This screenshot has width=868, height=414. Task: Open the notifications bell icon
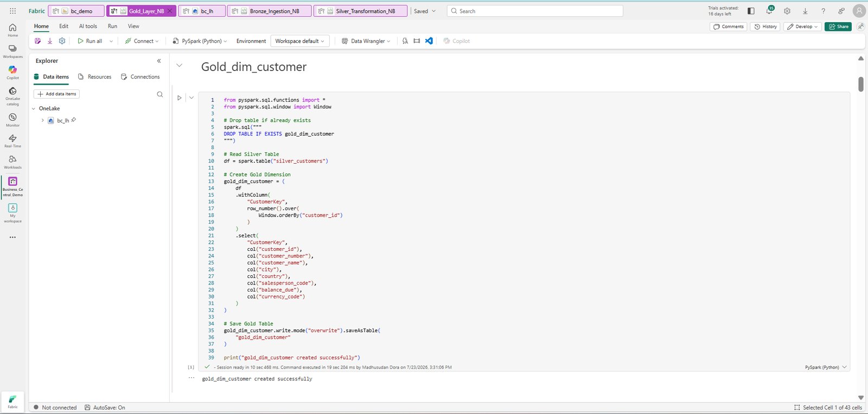(769, 11)
